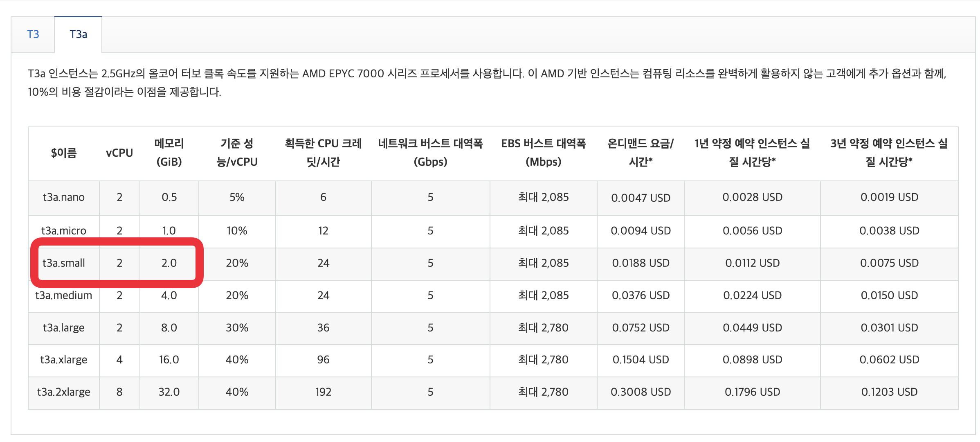Click the 0.0019 USD 3-year price
Screen dimensions: 980x442
[x=889, y=197]
